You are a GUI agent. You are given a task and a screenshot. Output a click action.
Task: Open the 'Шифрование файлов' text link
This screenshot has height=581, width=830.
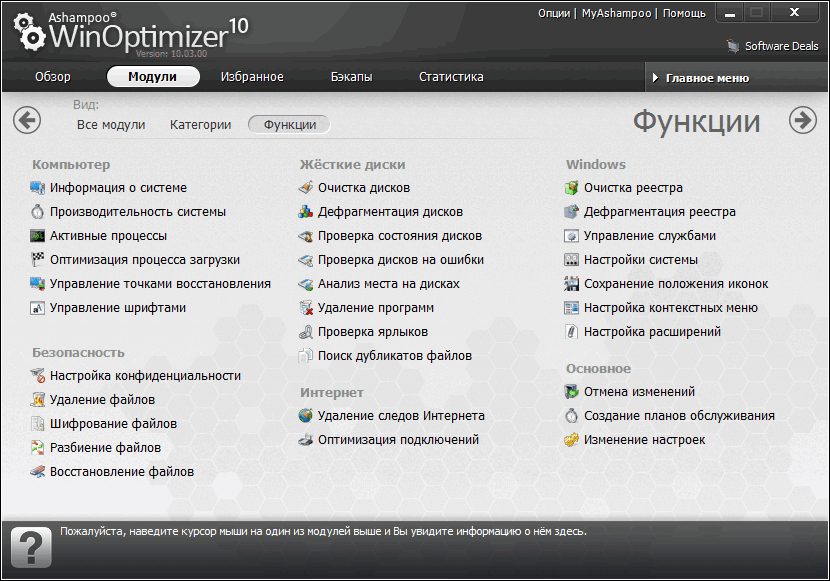[113, 424]
